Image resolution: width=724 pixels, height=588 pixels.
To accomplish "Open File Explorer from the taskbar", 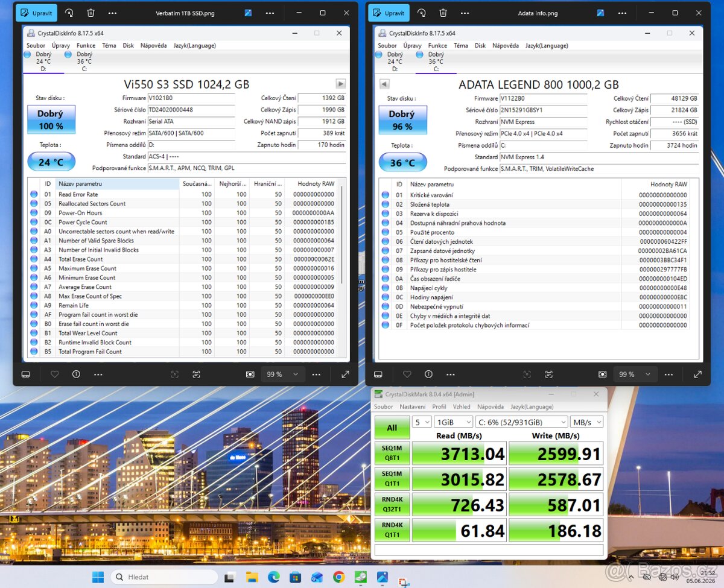I will click(252, 577).
